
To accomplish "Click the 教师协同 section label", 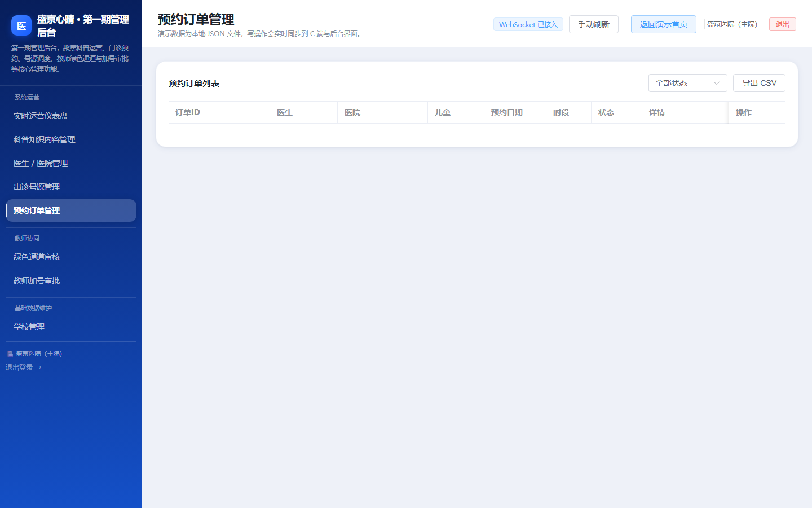I will coord(27,238).
